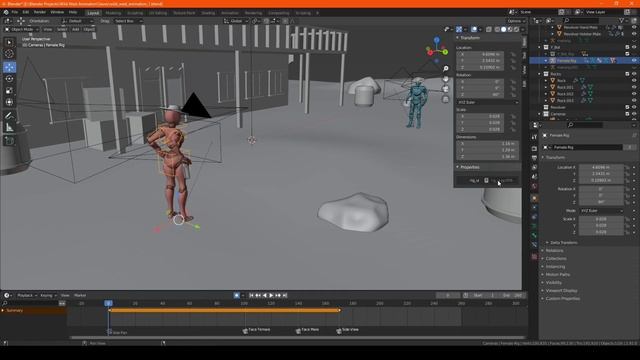640x360 pixels.
Task: Open the View Layer properties tab icon
Action: pos(534,167)
